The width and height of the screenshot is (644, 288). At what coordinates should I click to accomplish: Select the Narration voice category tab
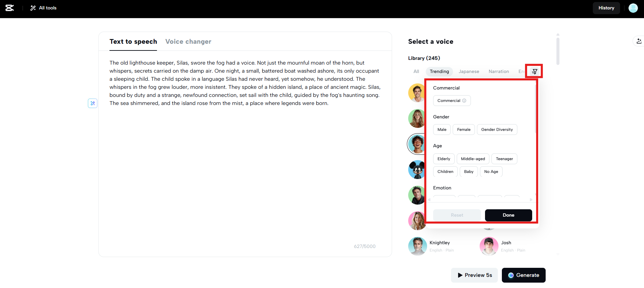click(498, 71)
